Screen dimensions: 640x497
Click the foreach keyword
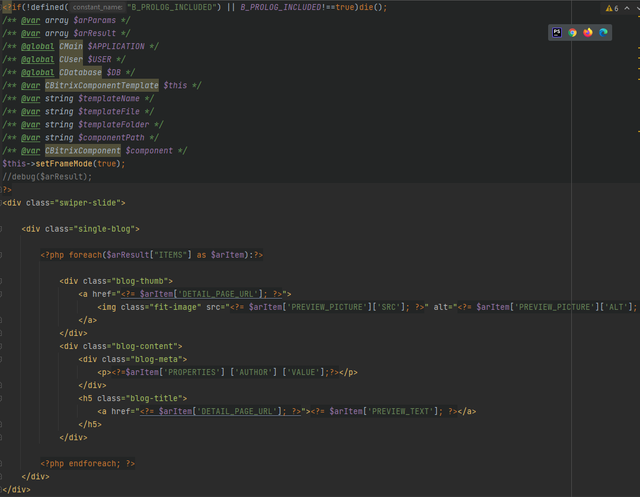pos(85,255)
